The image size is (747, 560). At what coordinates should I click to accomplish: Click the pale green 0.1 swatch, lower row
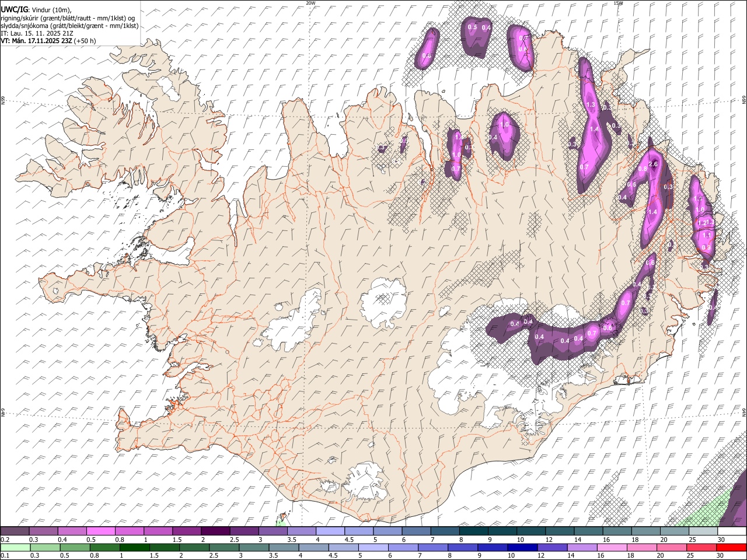pyautogui.click(x=15, y=547)
